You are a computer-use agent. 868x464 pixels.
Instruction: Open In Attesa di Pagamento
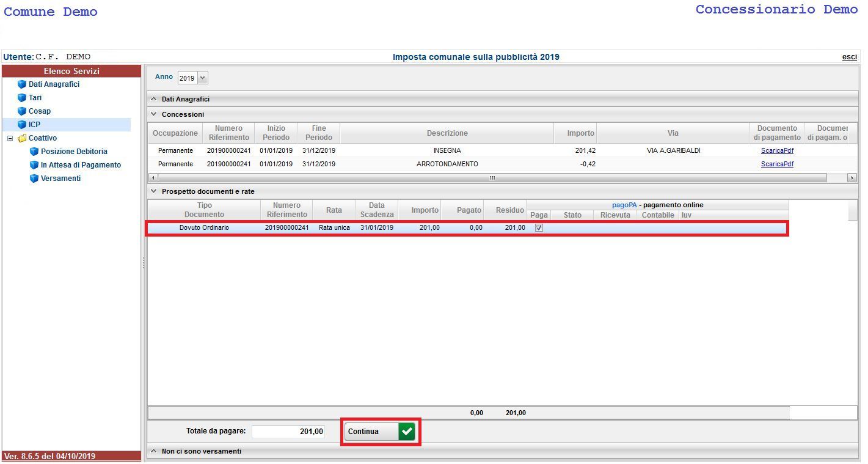pyautogui.click(x=81, y=165)
